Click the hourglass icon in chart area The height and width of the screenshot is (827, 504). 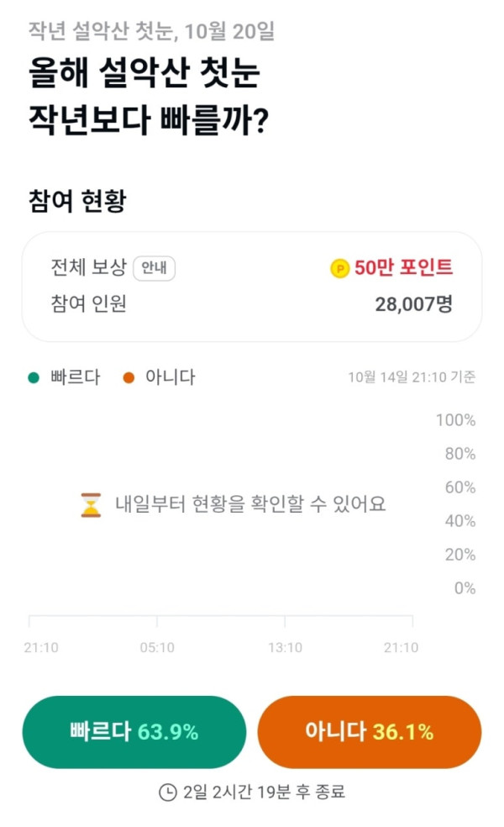[x=91, y=505]
